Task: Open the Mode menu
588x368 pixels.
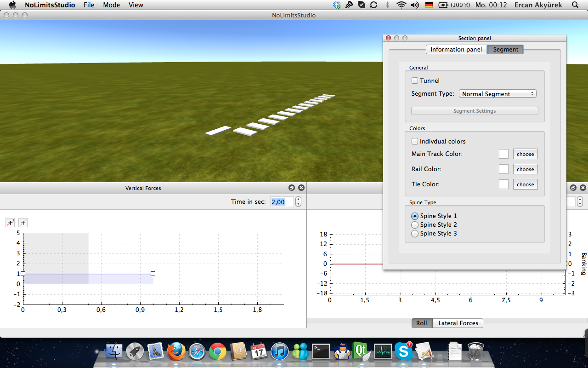Action: [x=111, y=5]
